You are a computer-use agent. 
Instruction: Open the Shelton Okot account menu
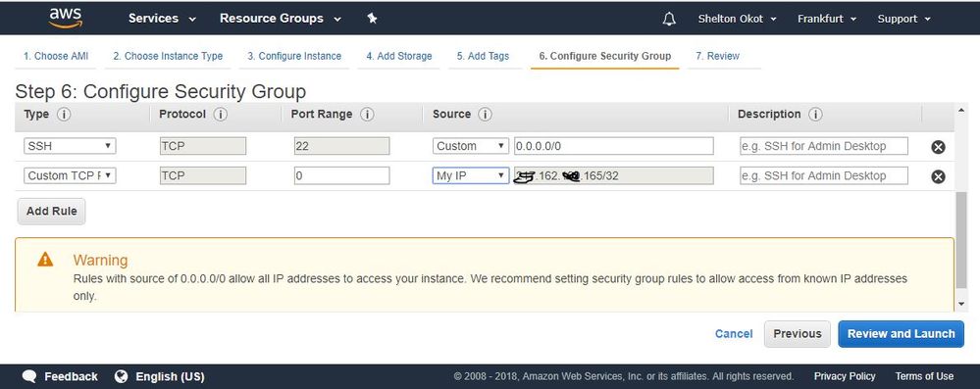pyautogui.click(x=738, y=19)
